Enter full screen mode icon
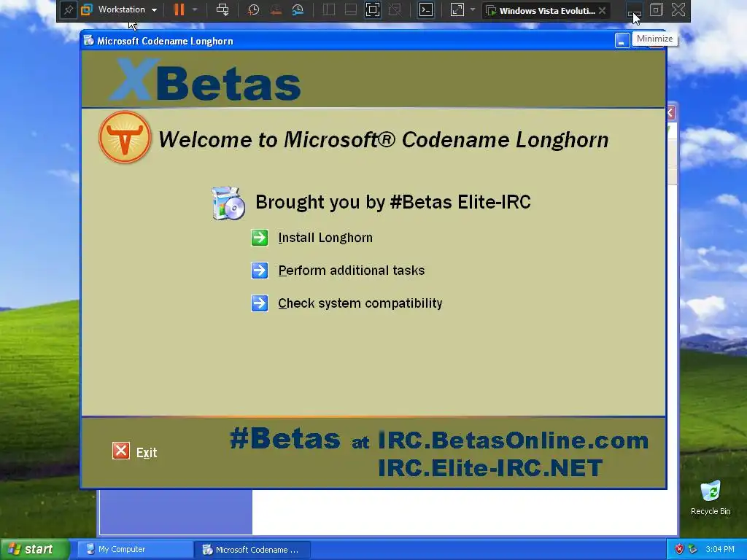This screenshot has width=747, height=560. click(x=373, y=9)
